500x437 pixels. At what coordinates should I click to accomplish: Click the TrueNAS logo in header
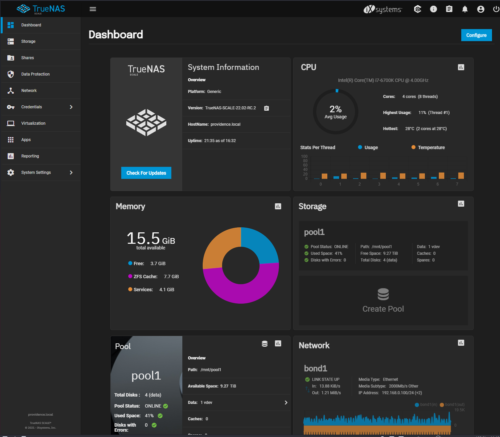click(x=41, y=9)
